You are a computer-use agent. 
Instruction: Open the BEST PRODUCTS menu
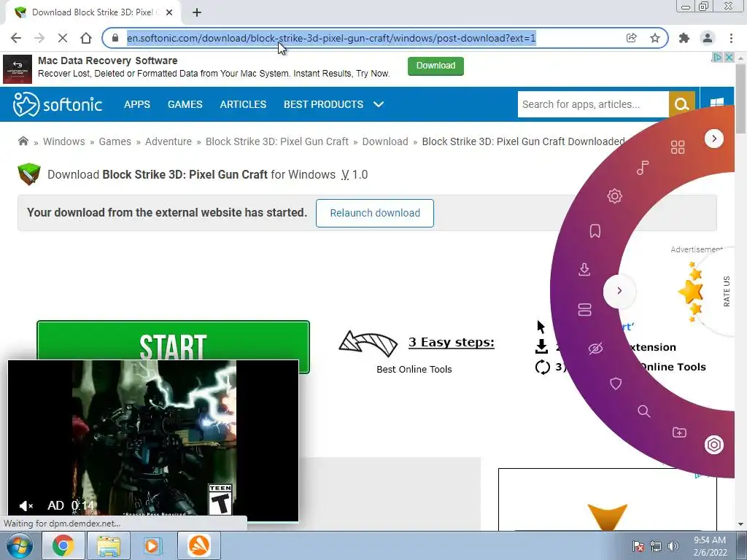pyautogui.click(x=323, y=104)
